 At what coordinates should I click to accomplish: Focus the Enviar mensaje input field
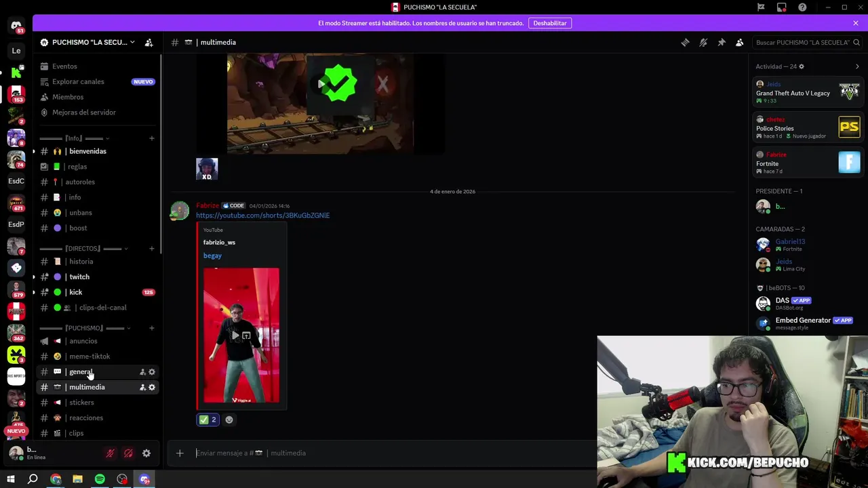point(393,453)
